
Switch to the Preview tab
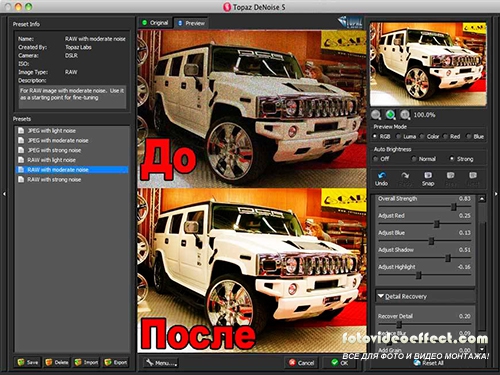coord(191,23)
